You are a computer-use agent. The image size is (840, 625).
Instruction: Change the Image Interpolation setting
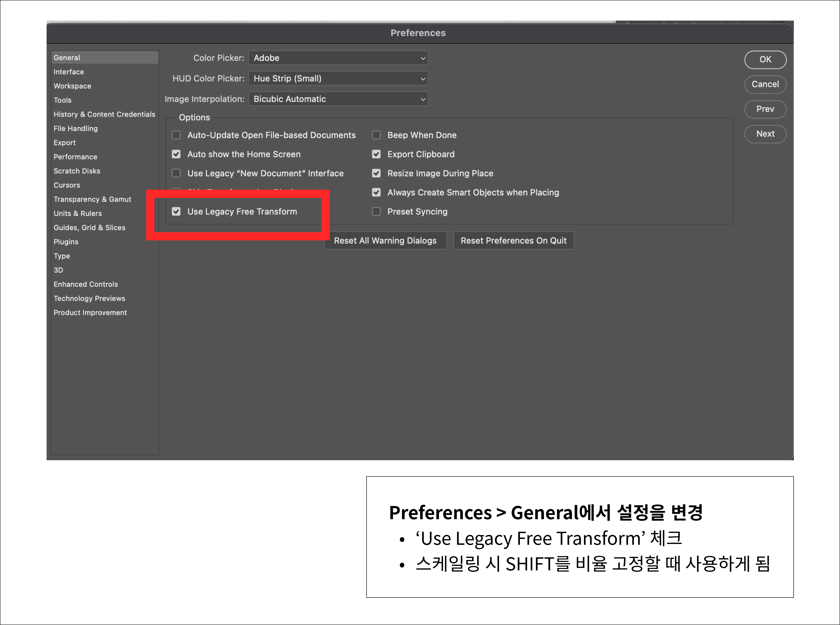pyautogui.click(x=338, y=99)
